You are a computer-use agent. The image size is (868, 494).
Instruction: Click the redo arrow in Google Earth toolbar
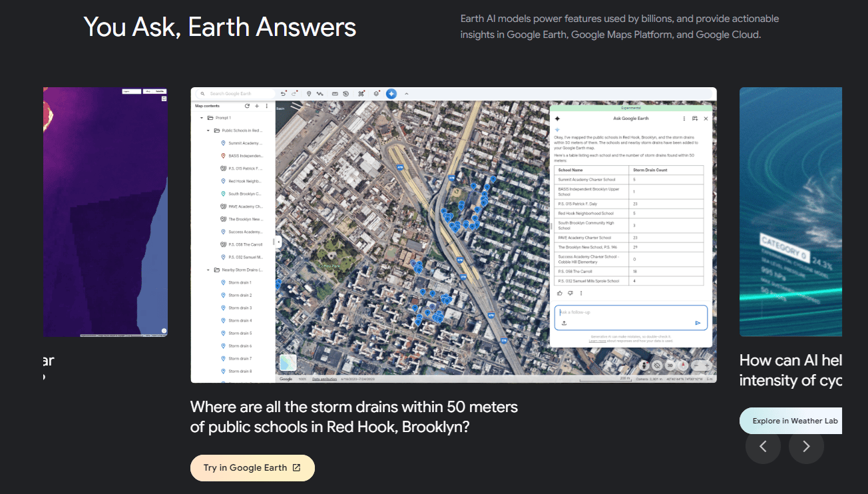294,94
